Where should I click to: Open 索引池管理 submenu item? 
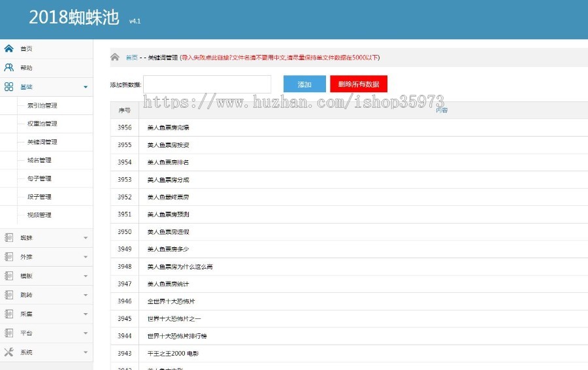[42, 105]
